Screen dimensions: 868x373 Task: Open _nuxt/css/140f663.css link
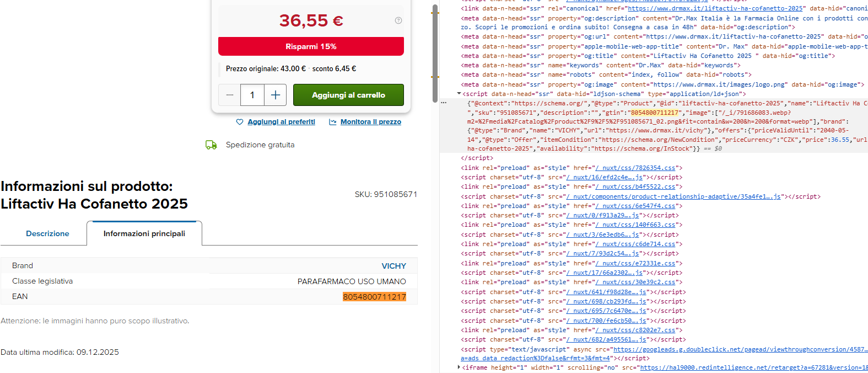635,225
